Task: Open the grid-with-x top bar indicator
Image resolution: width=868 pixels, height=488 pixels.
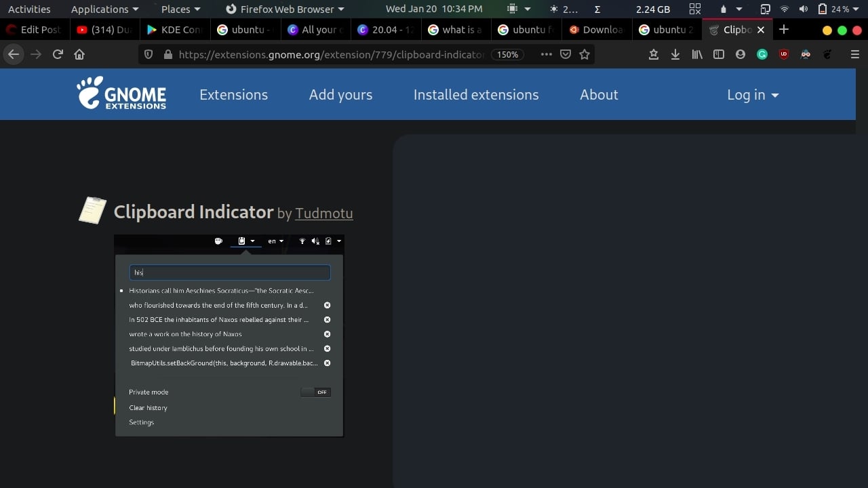Action: pos(695,9)
